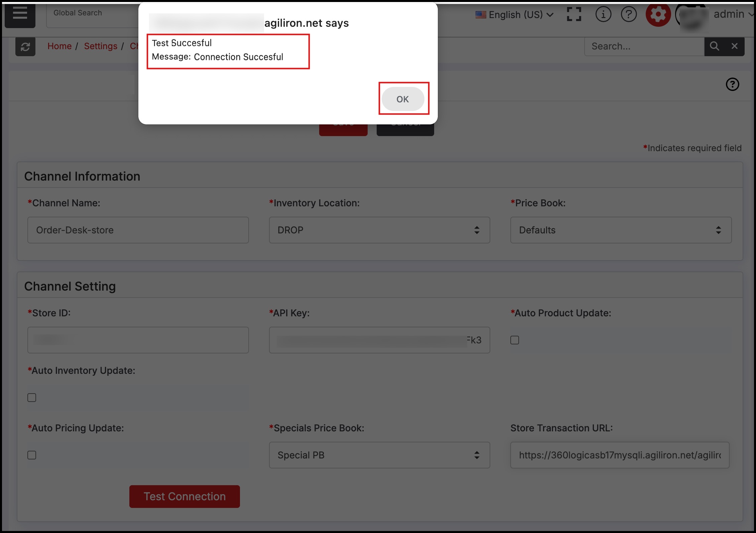Click the Test Connection button

[x=184, y=497]
